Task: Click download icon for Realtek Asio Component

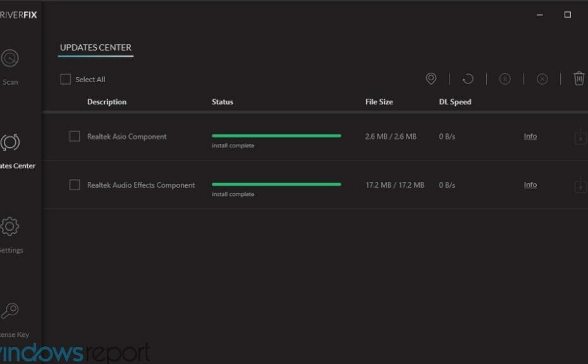Action: (x=580, y=136)
